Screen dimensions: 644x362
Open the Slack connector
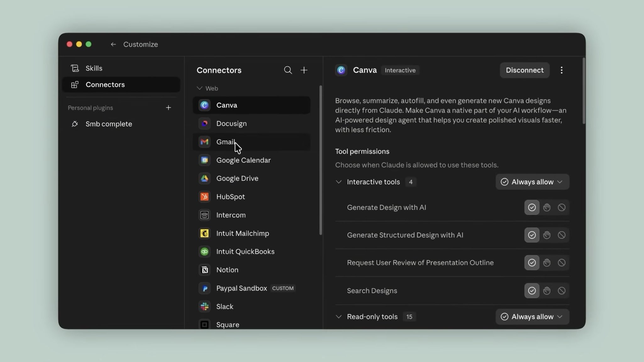pos(252,306)
